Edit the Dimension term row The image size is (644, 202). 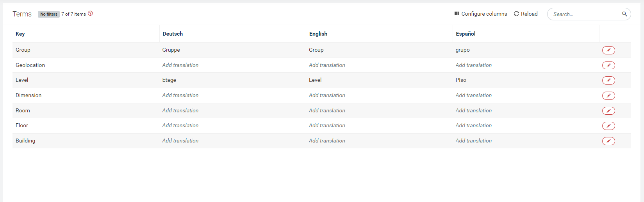608,96
